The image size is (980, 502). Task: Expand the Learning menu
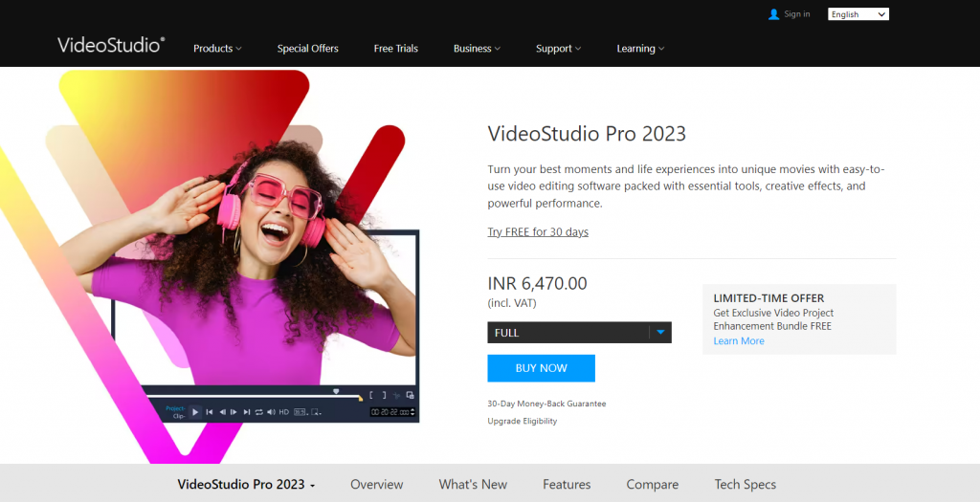pos(640,48)
